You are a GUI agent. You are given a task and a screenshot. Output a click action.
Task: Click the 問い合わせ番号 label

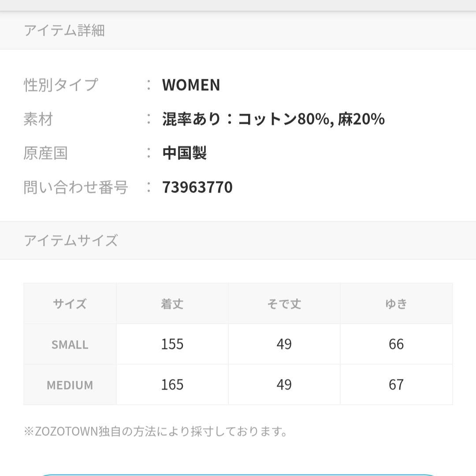(76, 187)
